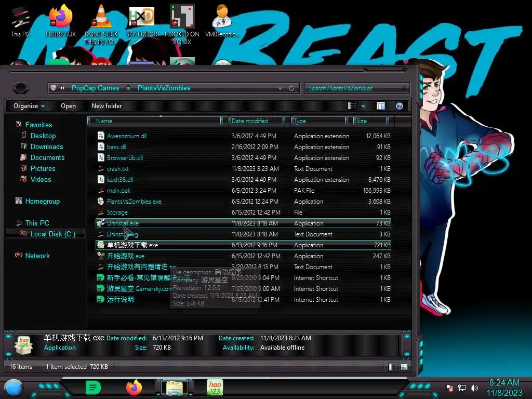
Task: Open the green notes taskbar app
Action: 94,388
